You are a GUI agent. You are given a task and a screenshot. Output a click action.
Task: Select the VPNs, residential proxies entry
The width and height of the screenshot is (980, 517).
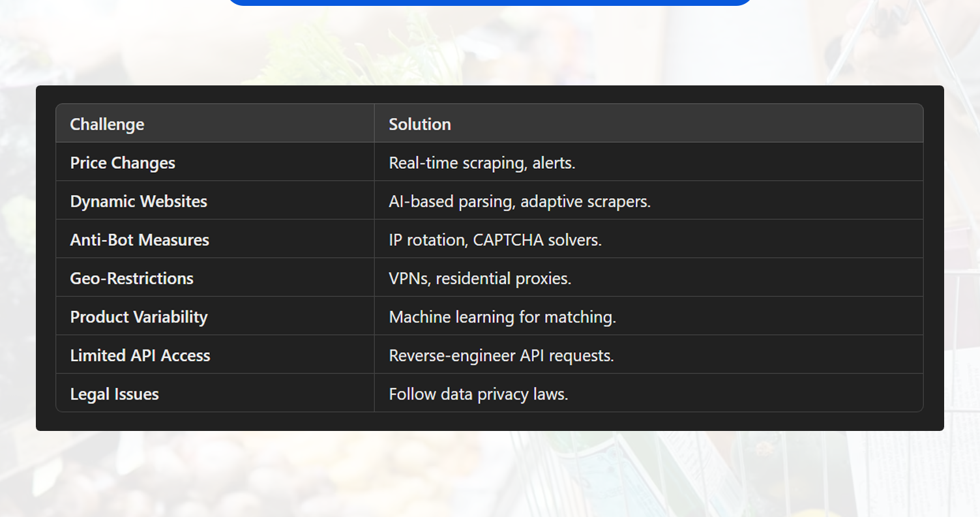click(x=480, y=278)
